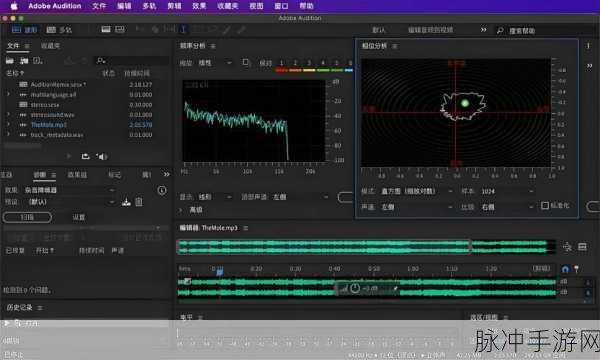
Task: Click the copy icon in Frequency Analysis panel
Action: [x=246, y=62]
